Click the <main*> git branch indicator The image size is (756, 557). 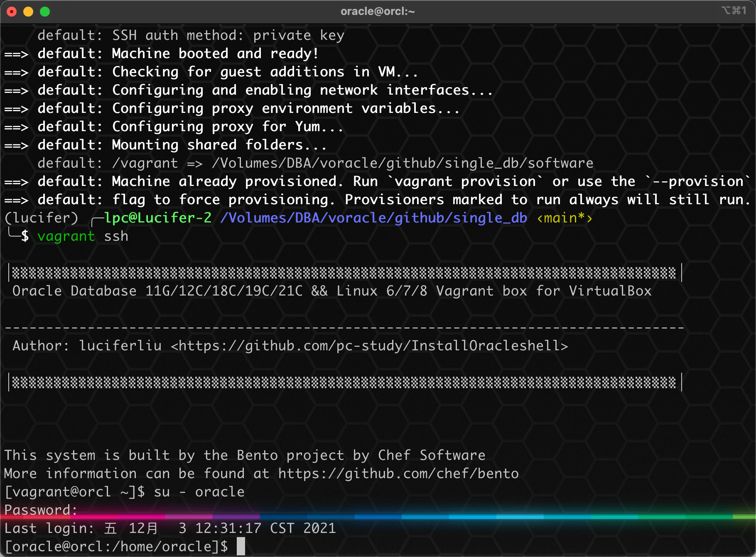click(x=565, y=218)
